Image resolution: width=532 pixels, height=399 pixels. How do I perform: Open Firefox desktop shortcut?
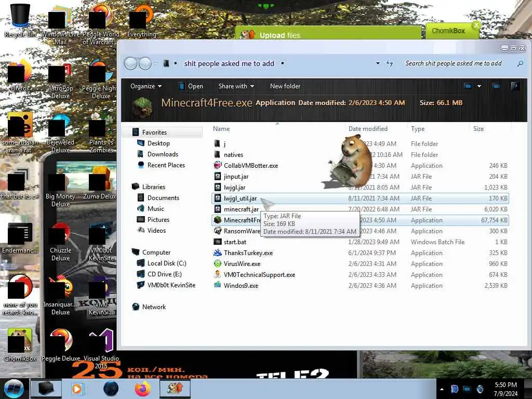coord(20,75)
